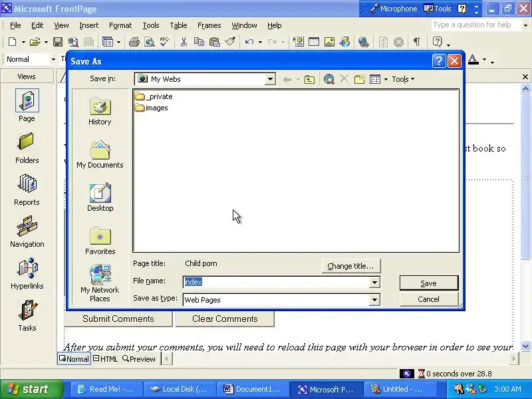The height and width of the screenshot is (399, 532).
Task: Click the Insert Hyperlink globe icon
Action: (363, 42)
